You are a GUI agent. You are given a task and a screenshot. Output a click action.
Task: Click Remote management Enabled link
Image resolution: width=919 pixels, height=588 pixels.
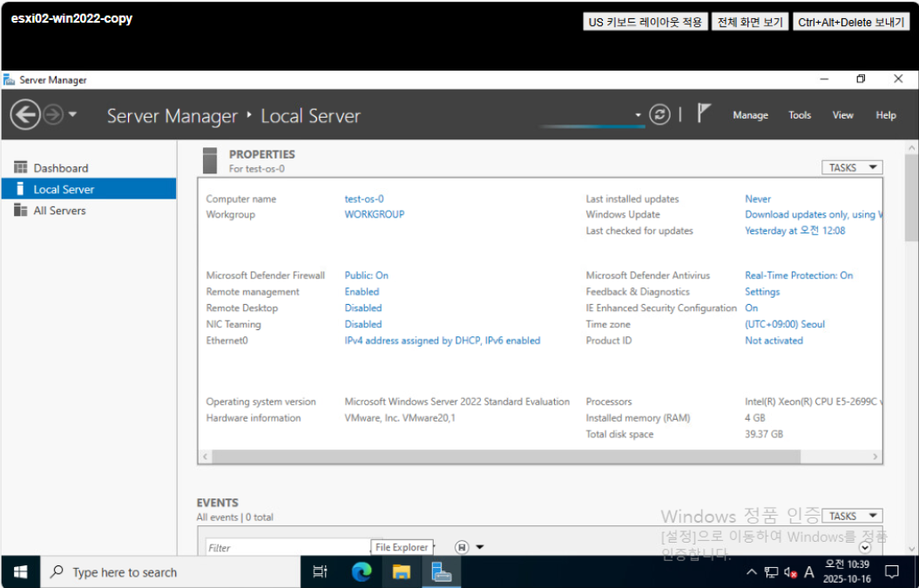(x=362, y=292)
